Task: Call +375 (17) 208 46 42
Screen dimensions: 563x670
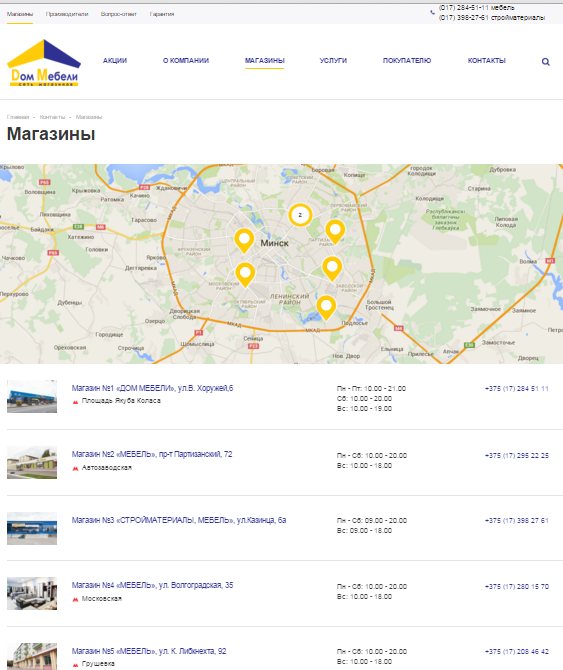Action: (517, 652)
